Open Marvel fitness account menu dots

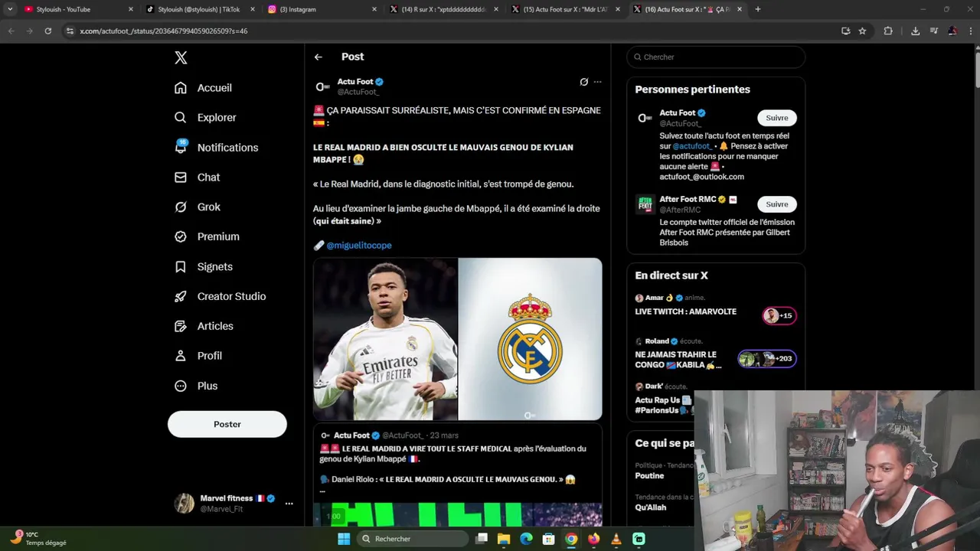pyautogui.click(x=289, y=504)
